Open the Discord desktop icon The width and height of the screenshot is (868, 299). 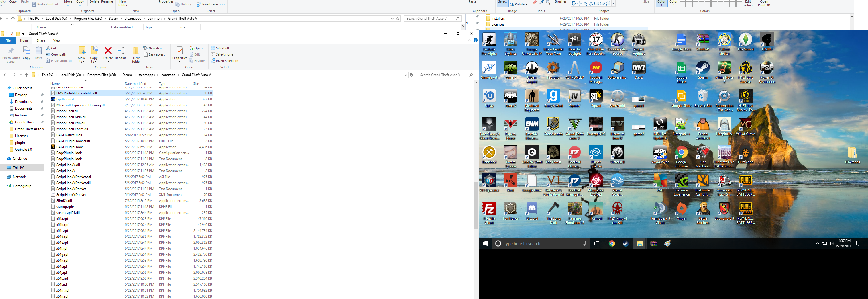click(532, 211)
